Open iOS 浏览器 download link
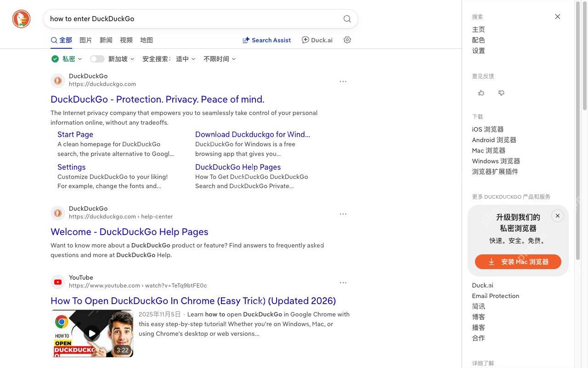Screen dimensions: 588x368 pyautogui.click(x=488, y=129)
